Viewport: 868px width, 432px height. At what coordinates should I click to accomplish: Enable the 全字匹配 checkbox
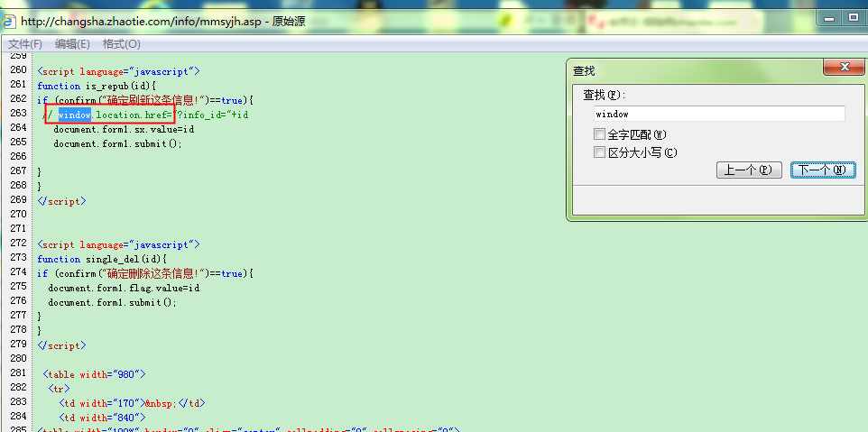(x=600, y=134)
